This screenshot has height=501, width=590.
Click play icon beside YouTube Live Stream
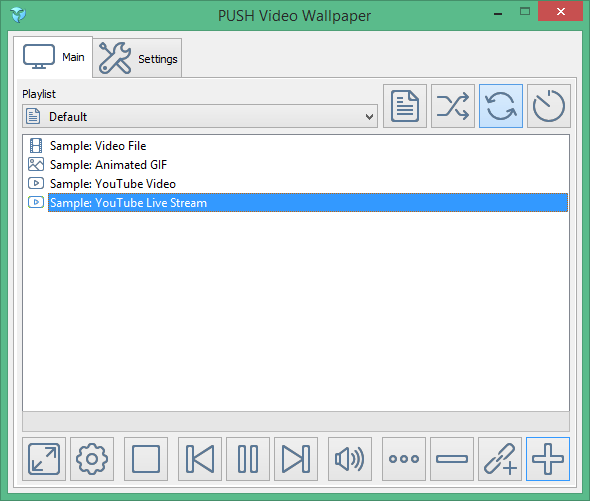36,202
